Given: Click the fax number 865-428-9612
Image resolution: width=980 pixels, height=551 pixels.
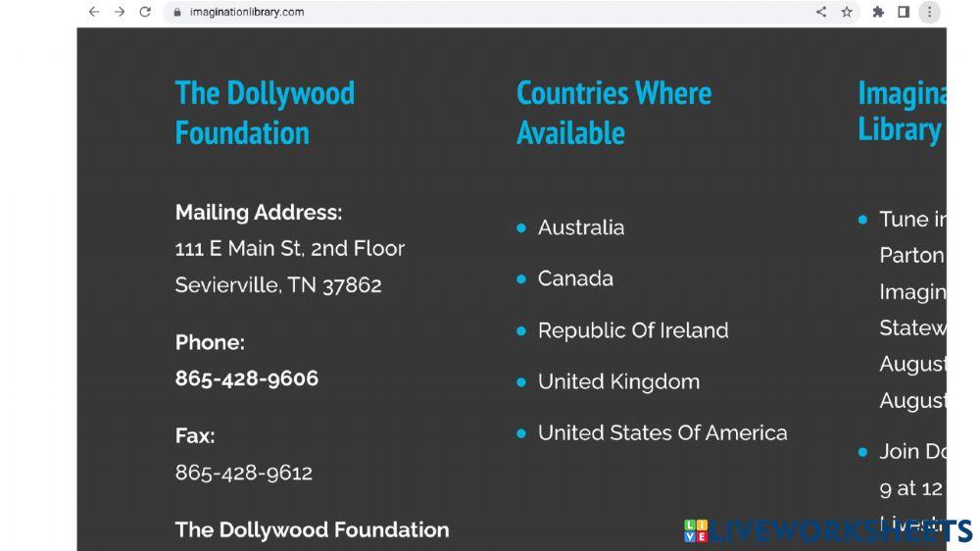Looking at the screenshot, I should [244, 473].
